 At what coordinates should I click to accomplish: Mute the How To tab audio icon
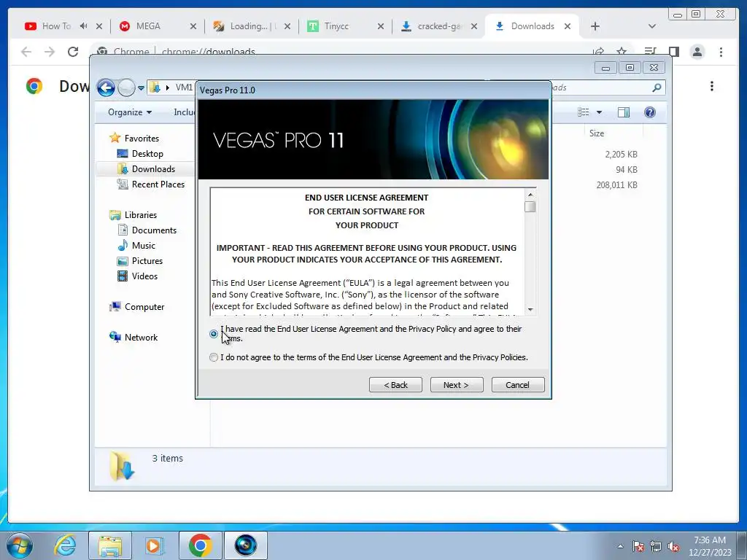(x=83, y=26)
